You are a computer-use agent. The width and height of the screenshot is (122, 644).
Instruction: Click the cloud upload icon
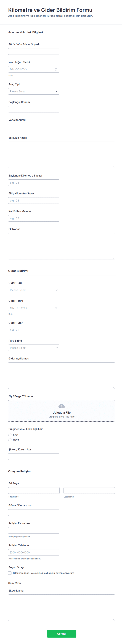coord(61,406)
